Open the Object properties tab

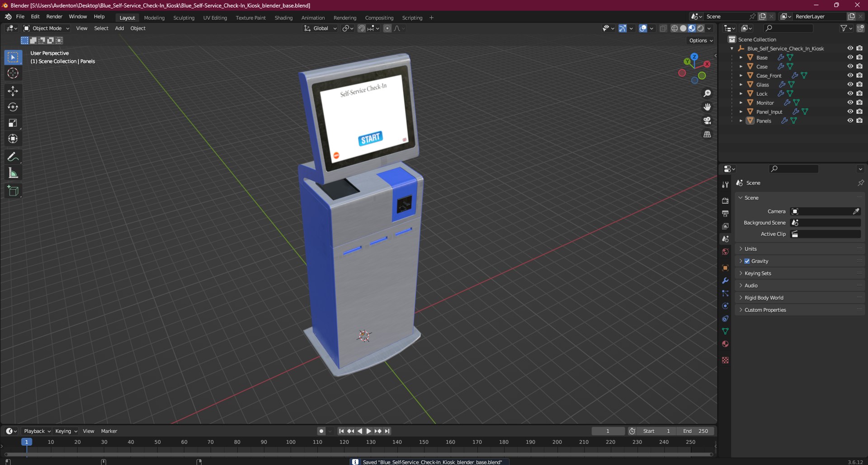pyautogui.click(x=725, y=268)
